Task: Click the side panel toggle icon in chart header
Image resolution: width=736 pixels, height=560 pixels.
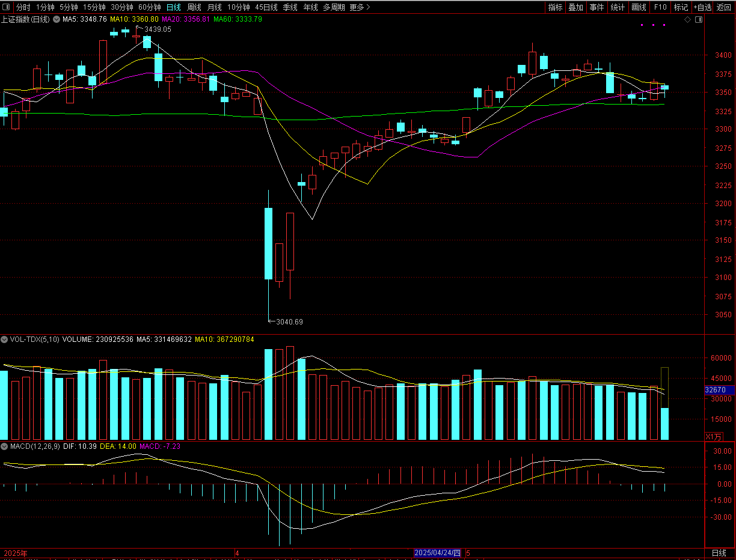Action: click(x=698, y=20)
